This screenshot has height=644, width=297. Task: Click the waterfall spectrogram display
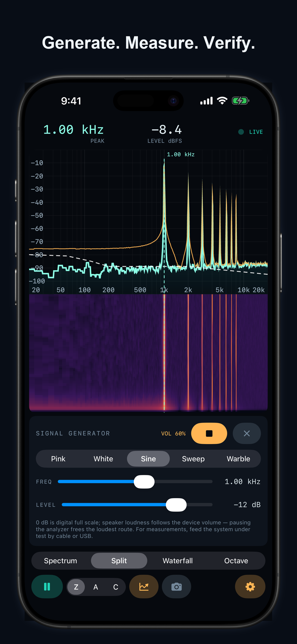tap(148, 352)
